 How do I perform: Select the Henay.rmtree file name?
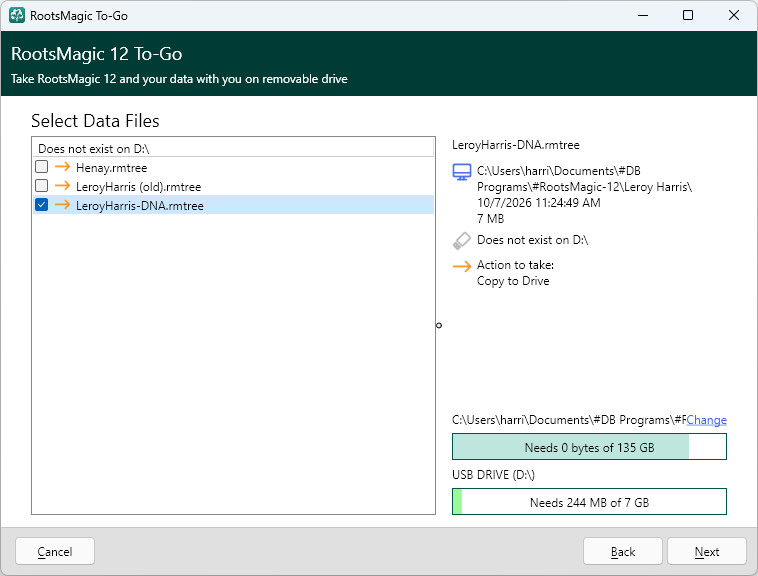tap(111, 168)
